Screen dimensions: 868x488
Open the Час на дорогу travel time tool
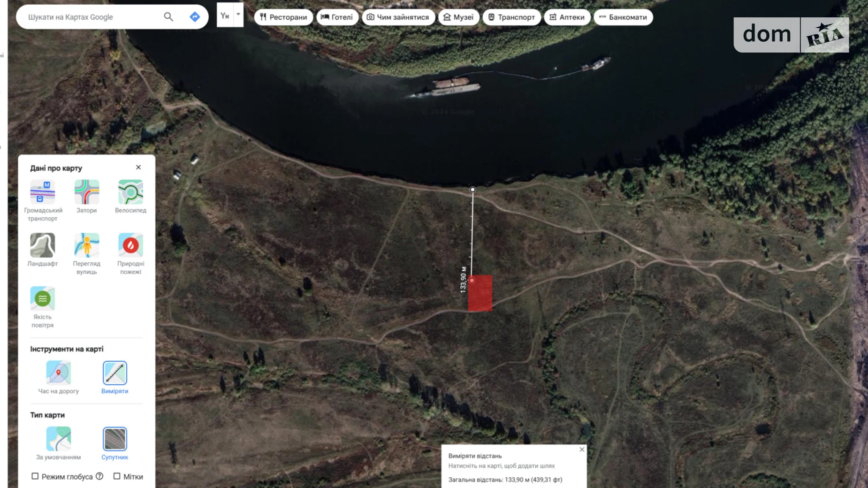click(59, 373)
